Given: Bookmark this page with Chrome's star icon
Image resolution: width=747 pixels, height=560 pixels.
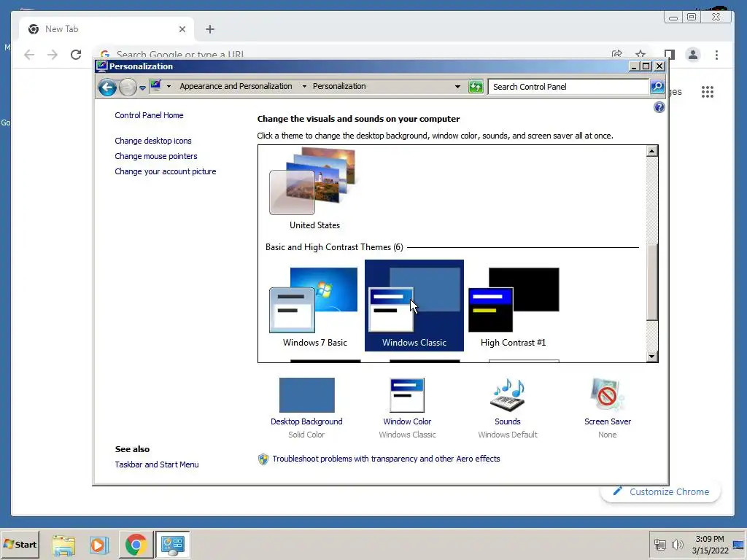Looking at the screenshot, I should tap(640, 53).
